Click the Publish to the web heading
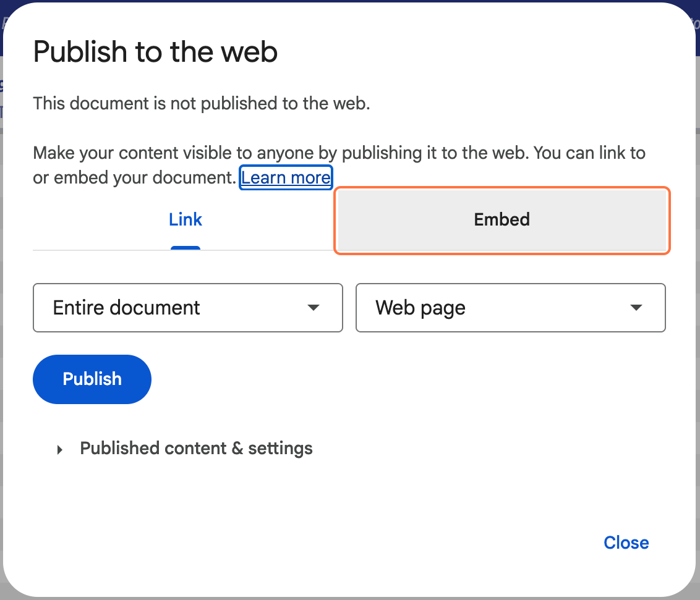 tap(155, 52)
